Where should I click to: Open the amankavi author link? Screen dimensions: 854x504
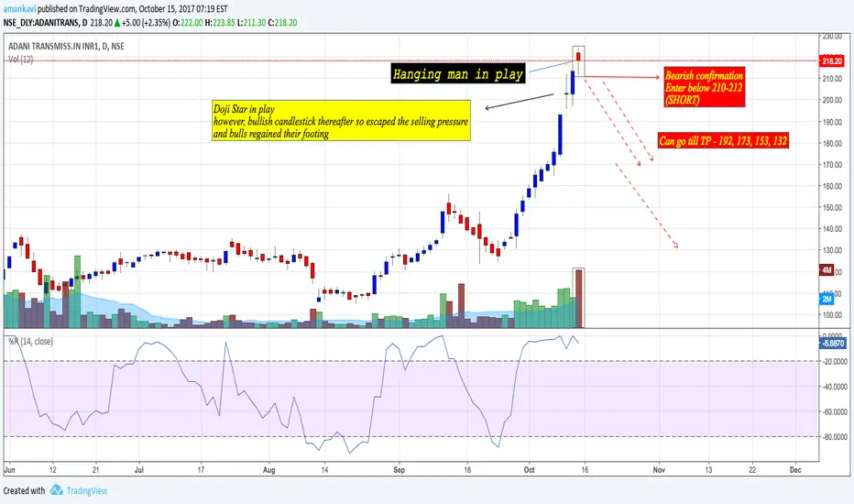click(19, 9)
